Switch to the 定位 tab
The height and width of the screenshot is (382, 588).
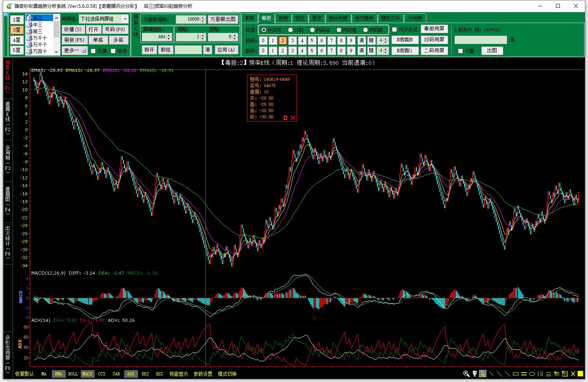[300, 18]
